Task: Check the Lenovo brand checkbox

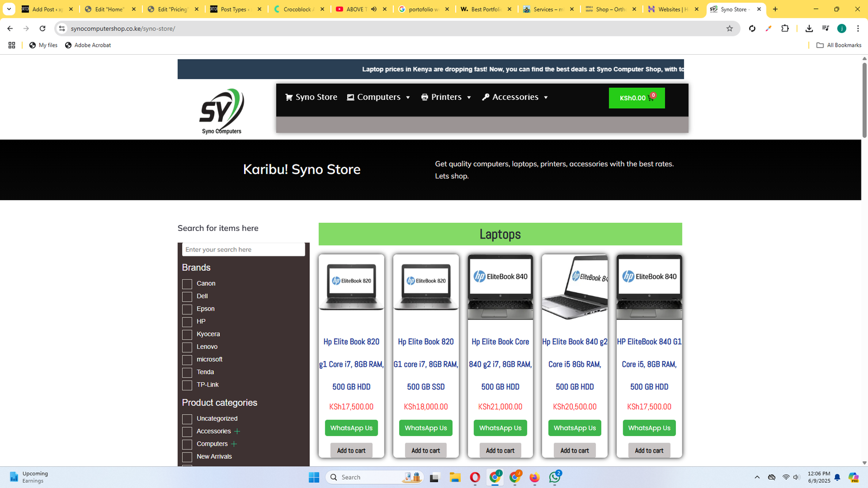Action: click(187, 347)
